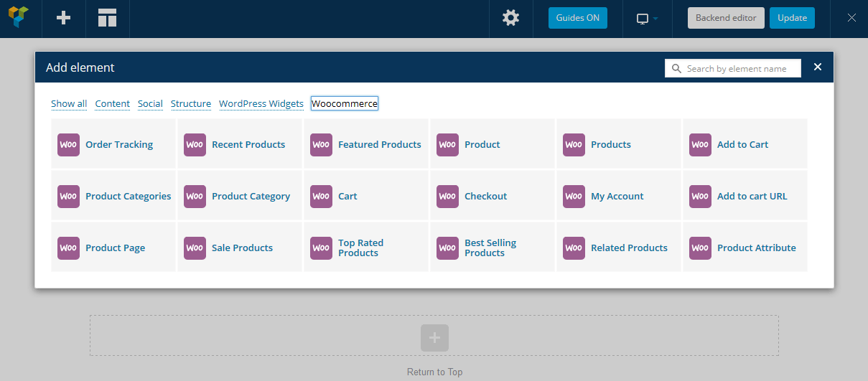Choose the Product Categories label
The width and height of the screenshot is (868, 381).
coord(129,196)
